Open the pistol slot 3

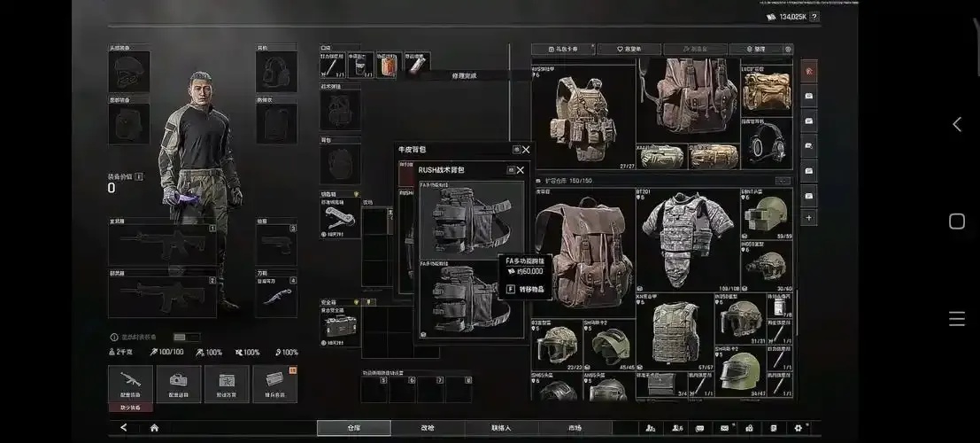click(x=276, y=245)
